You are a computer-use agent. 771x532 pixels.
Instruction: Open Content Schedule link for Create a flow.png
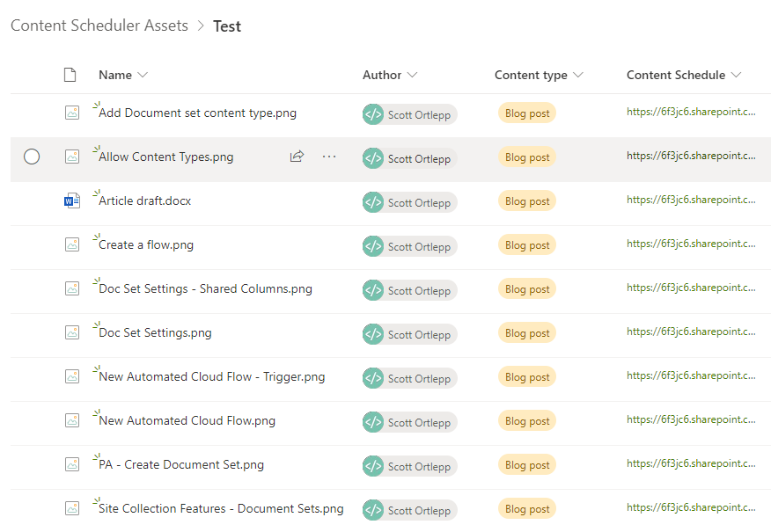tap(691, 244)
